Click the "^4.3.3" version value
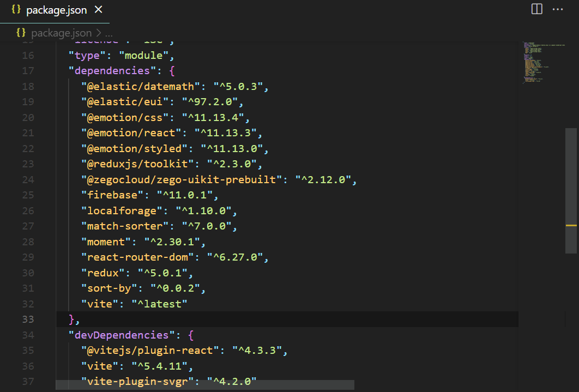Viewport: 579px width, 392px height. pyautogui.click(x=257, y=351)
